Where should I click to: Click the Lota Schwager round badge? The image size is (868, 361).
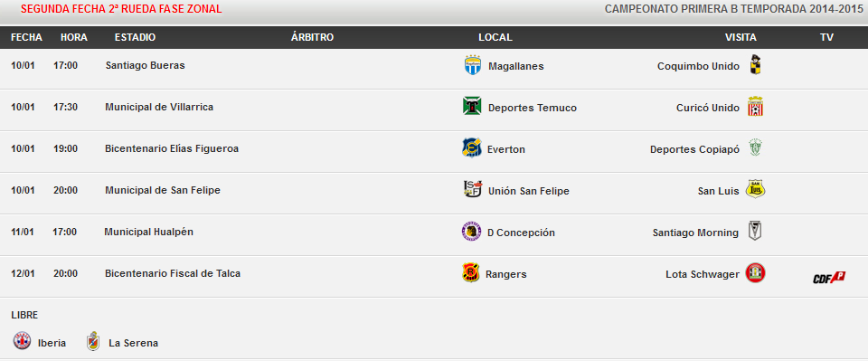[755, 273]
